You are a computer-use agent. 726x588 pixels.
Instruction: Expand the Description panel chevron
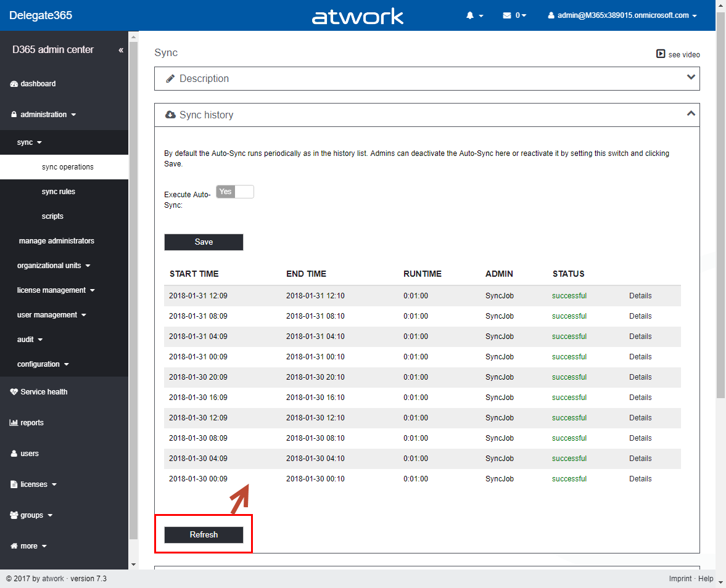click(x=691, y=78)
